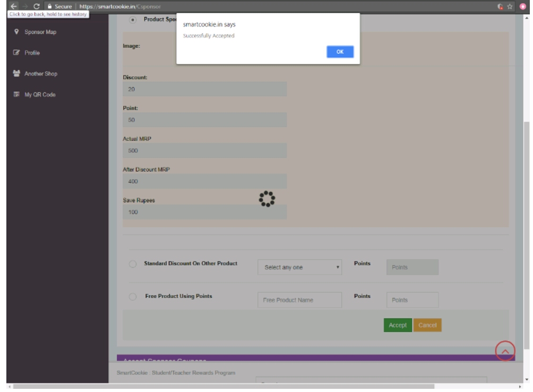Click the My QR Code icon
This screenshot has width=533, height=392.
point(15,95)
